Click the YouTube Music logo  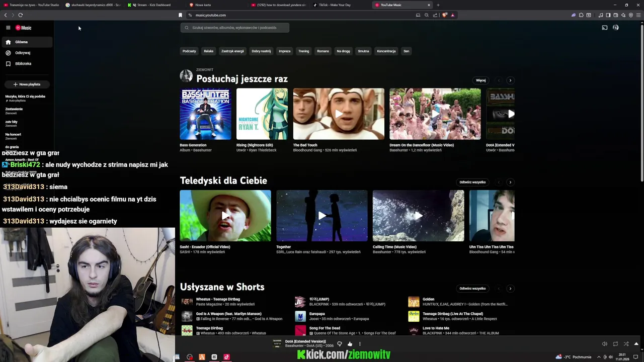coord(23,28)
